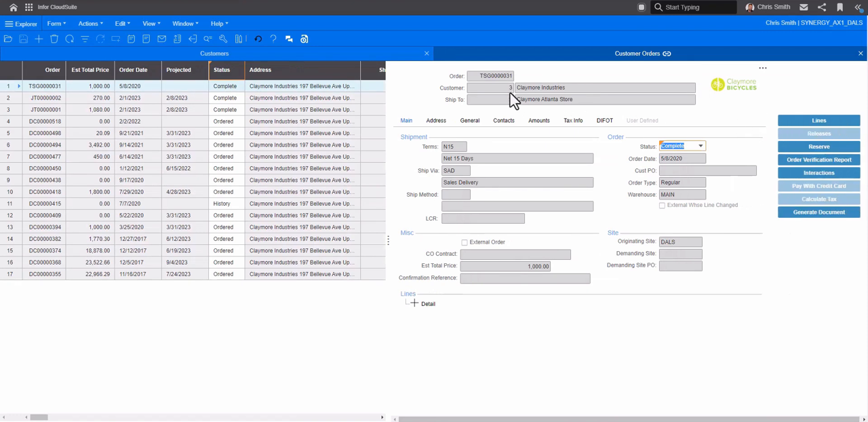Open the Explorer hamburger menu
This screenshot has width=868, height=422.
tap(20, 24)
